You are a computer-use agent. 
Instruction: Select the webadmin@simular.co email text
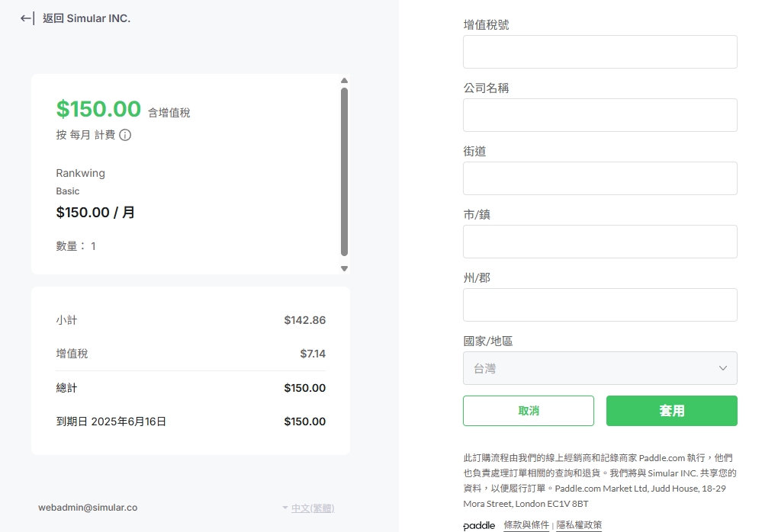[x=88, y=507]
